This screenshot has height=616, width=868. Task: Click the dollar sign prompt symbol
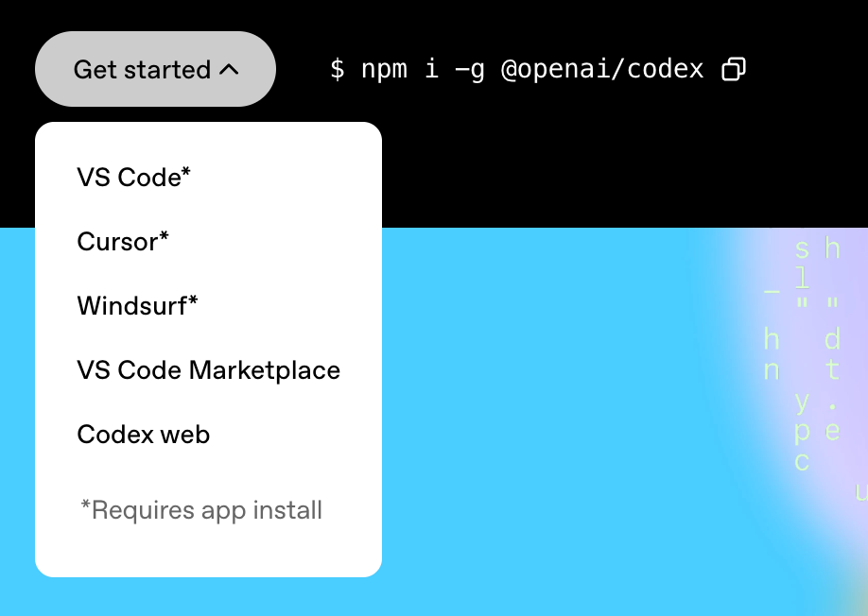click(x=338, y=69)
